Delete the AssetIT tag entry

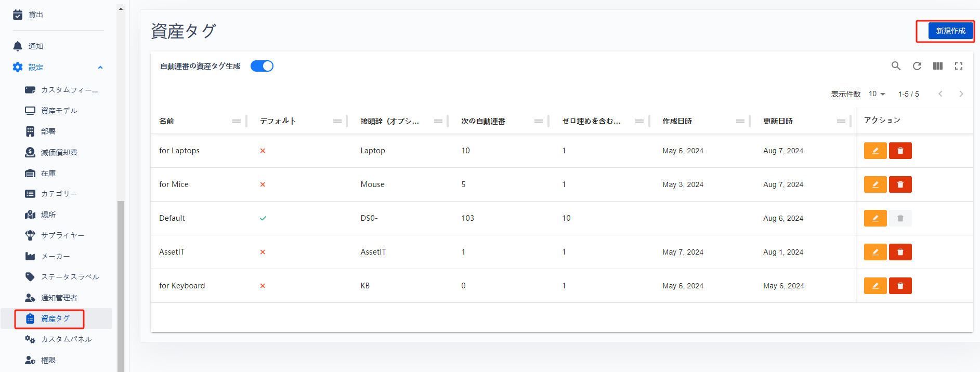click(x=900, y=252)
